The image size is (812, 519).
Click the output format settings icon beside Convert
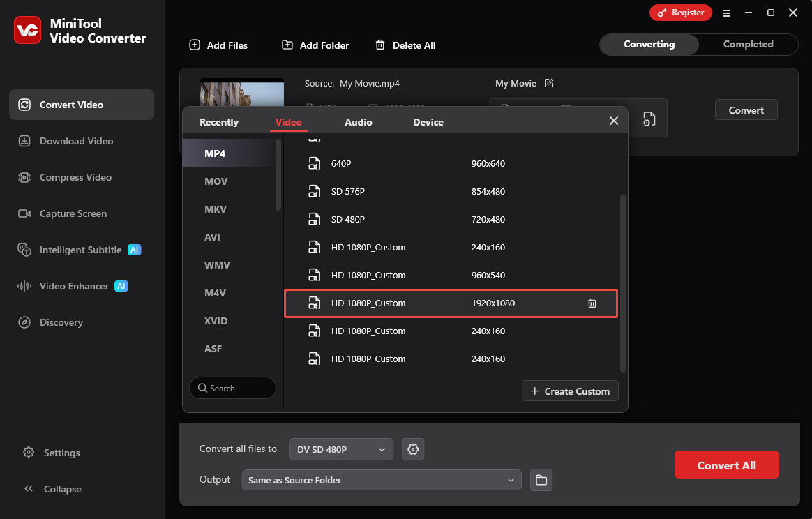tap(649, 119)
